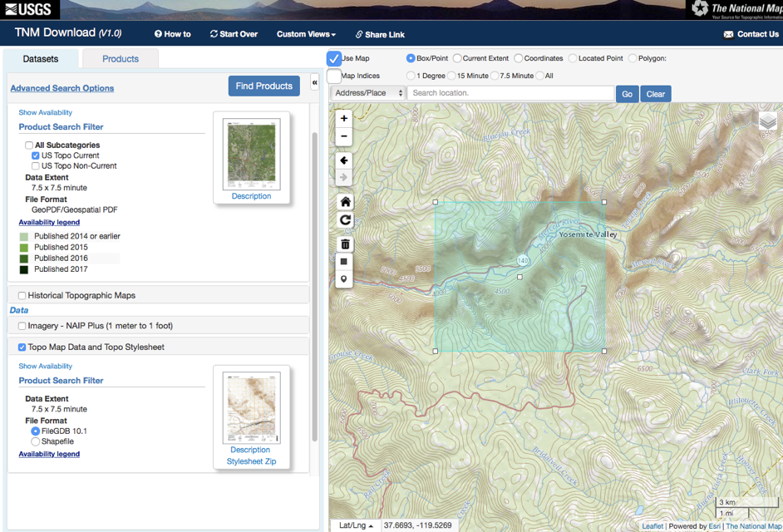Enable Historical Topographic Maps dataset
The image size is (783, 532).
(22, 296)
